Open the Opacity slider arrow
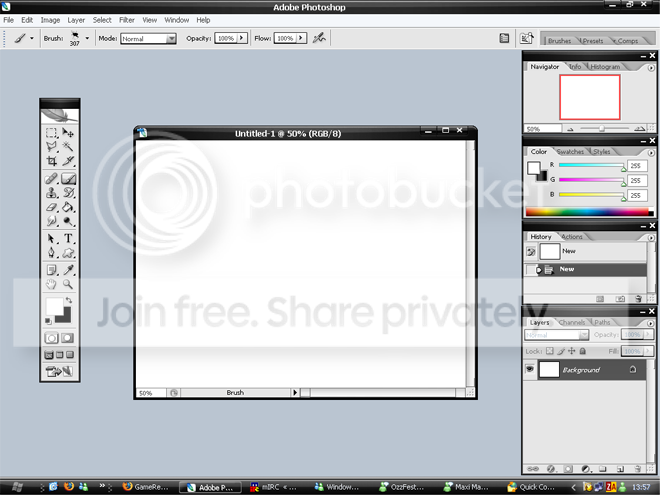Screen dimensions: 660x495 point(242,38)
